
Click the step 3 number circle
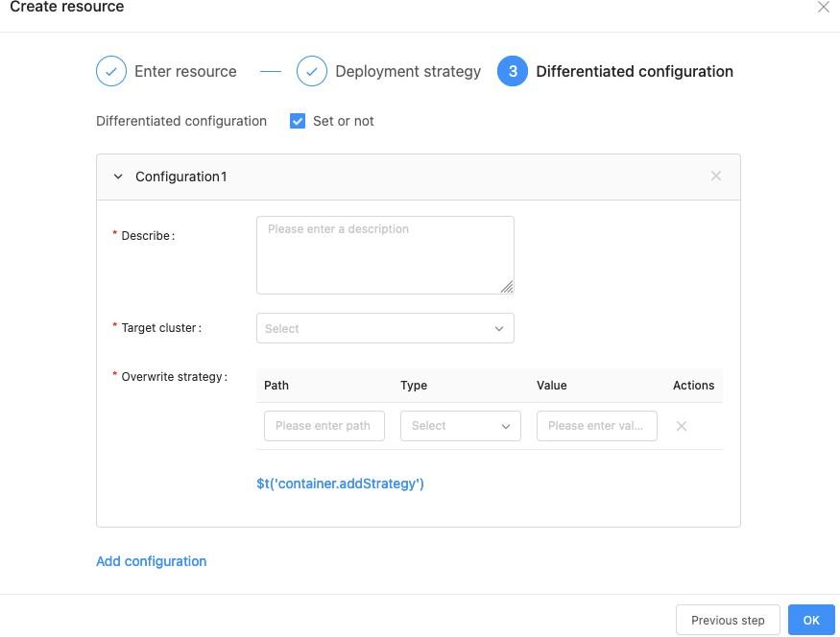(x=513, y=71)
